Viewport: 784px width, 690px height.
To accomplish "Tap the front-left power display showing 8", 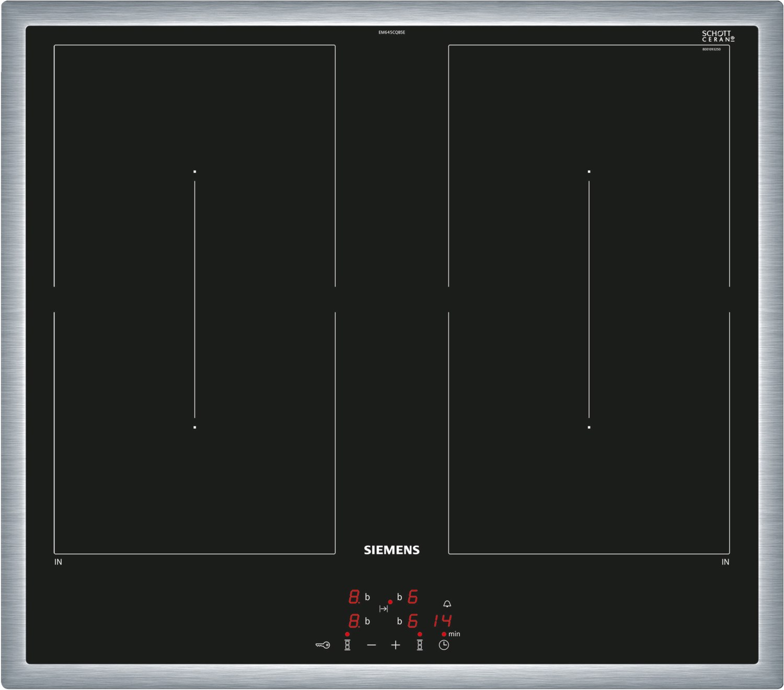I will pyautogui.click(x=354, y=621).
